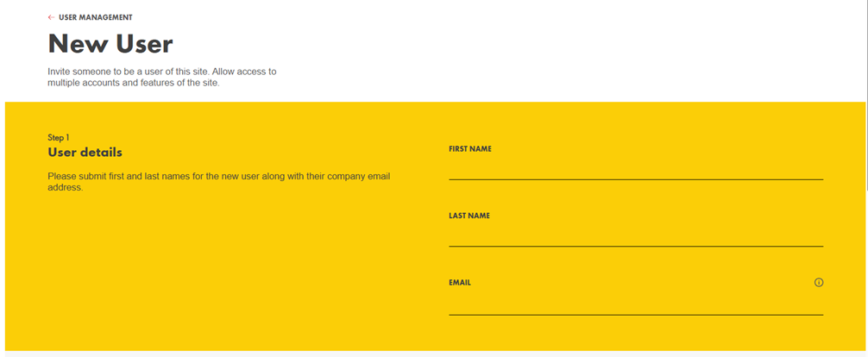
Task: Click the FIRST NAME field label
Action: [x=470, y=149]
